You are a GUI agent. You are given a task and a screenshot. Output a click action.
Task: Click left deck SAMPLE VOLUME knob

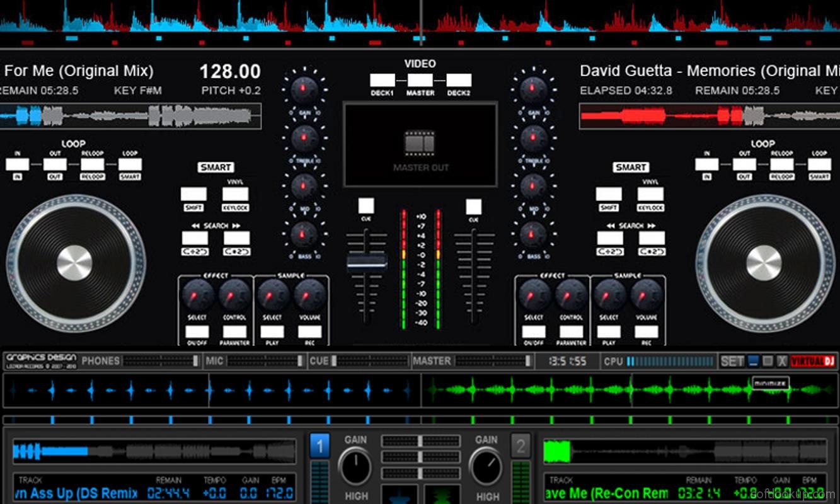tap(310, 295)
